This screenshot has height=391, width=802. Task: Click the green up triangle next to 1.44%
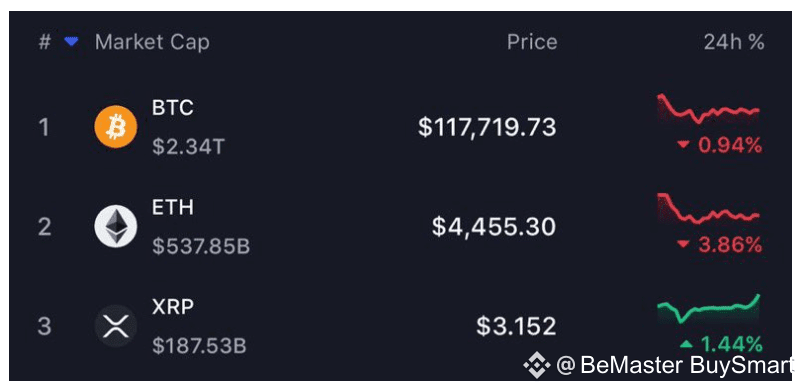(x=686, y=344)
